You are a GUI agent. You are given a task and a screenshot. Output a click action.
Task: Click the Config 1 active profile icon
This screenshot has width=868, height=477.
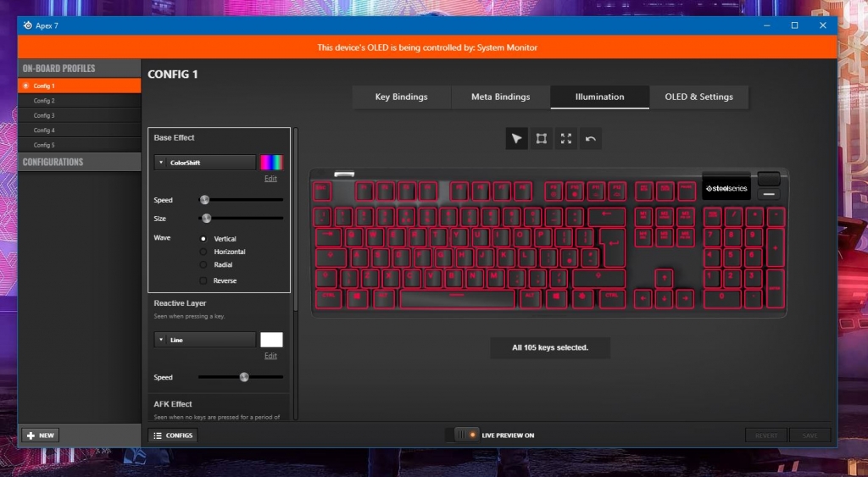[x=26, y=86]
